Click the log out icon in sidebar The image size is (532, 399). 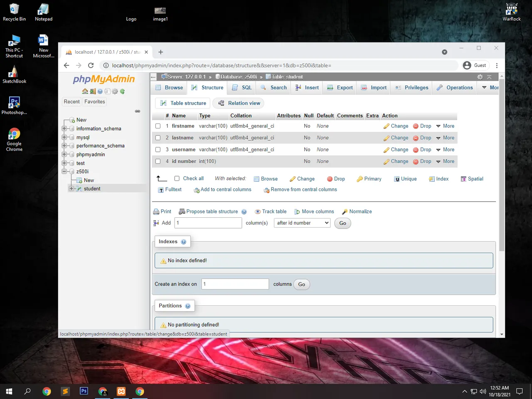(x=93, y=91)
